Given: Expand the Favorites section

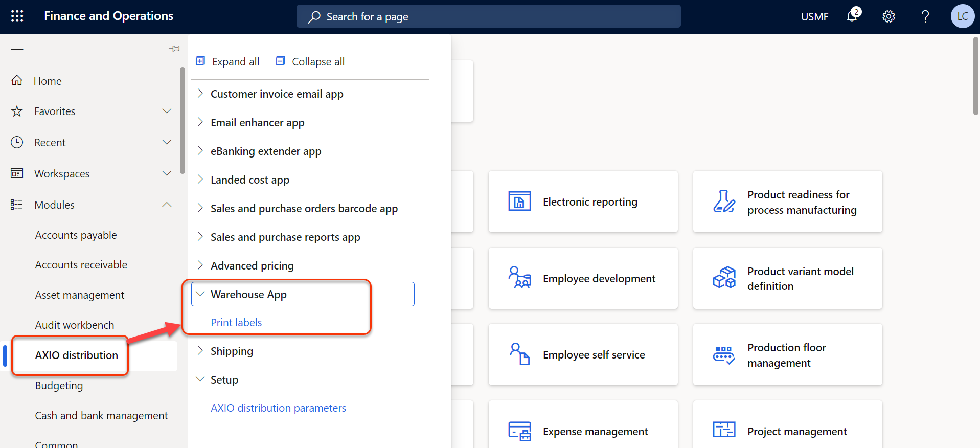Looking at the screenshot, I should pyautogui.click(x=167, y=111).
